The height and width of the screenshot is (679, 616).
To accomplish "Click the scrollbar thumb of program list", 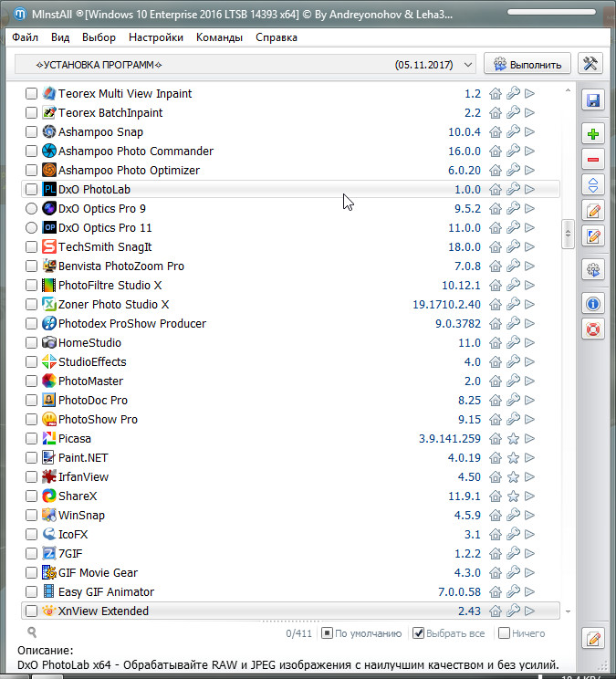I will 568,235.
